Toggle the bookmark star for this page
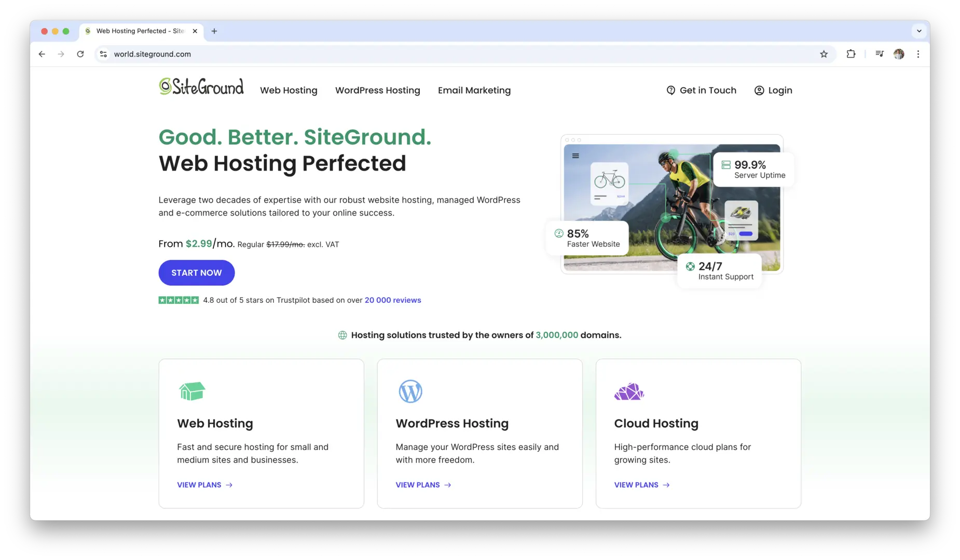This screenshot has height=560, width=960. (x=824, y=53)
